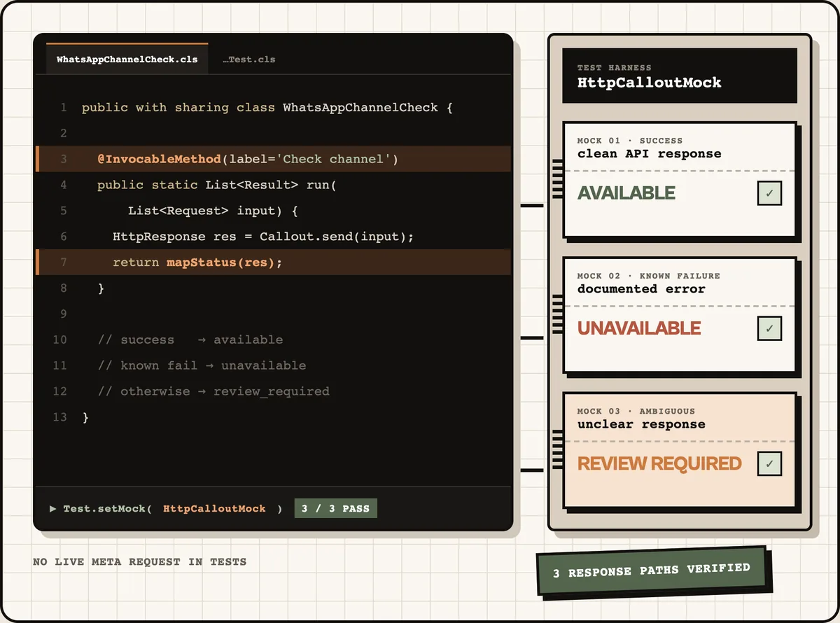This screenshot has height=623, width=840.
Task: Select the Mock 02 documented error card
Action: (680, 315)
